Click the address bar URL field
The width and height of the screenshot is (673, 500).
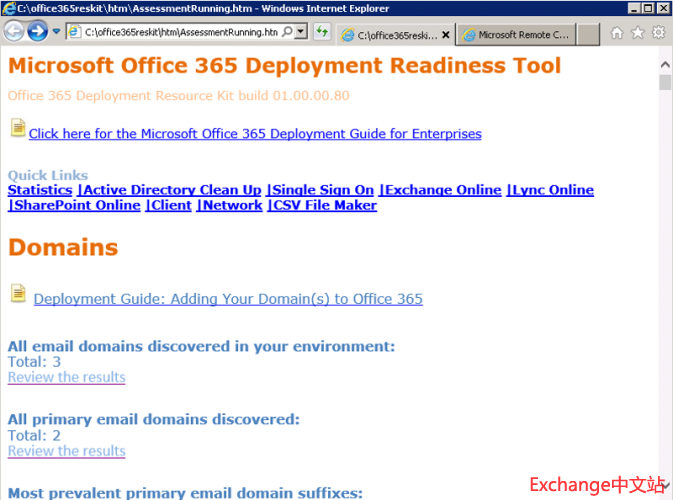180,32
